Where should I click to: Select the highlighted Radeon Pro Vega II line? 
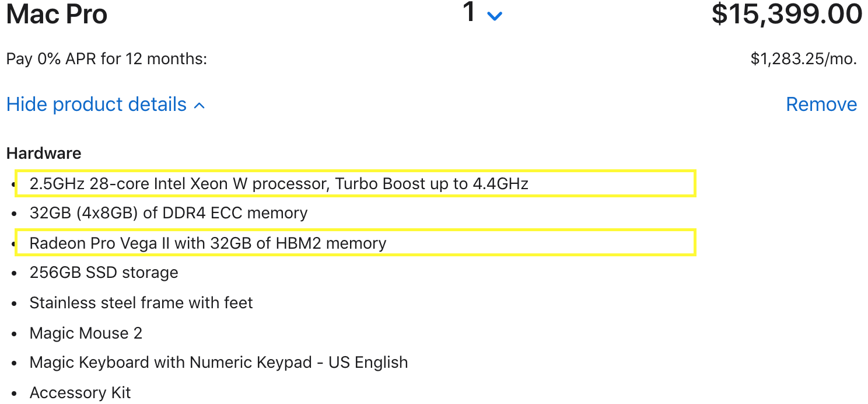tap(208, 243)
